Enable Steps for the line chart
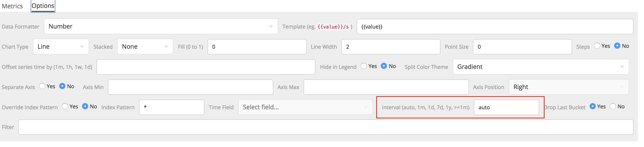The width and height of the screenshot is (644, 147). (x=597, y=46)
